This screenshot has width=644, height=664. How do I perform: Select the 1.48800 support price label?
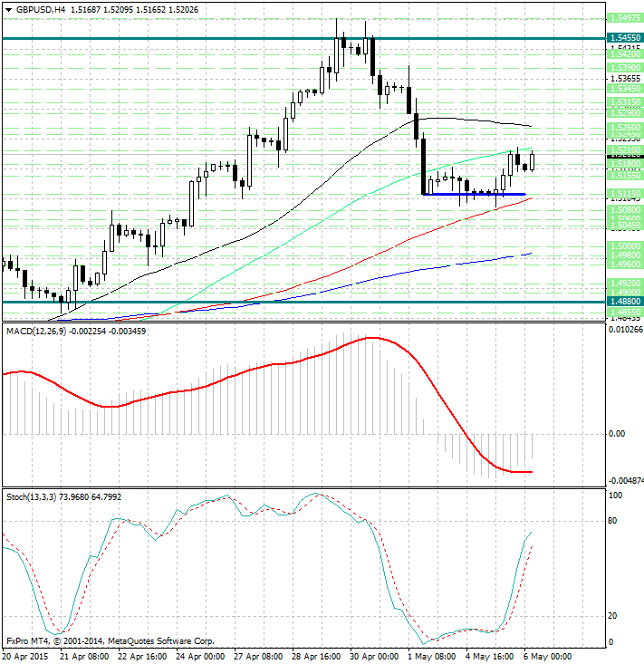pyautogui.click(x=626, y=302)
